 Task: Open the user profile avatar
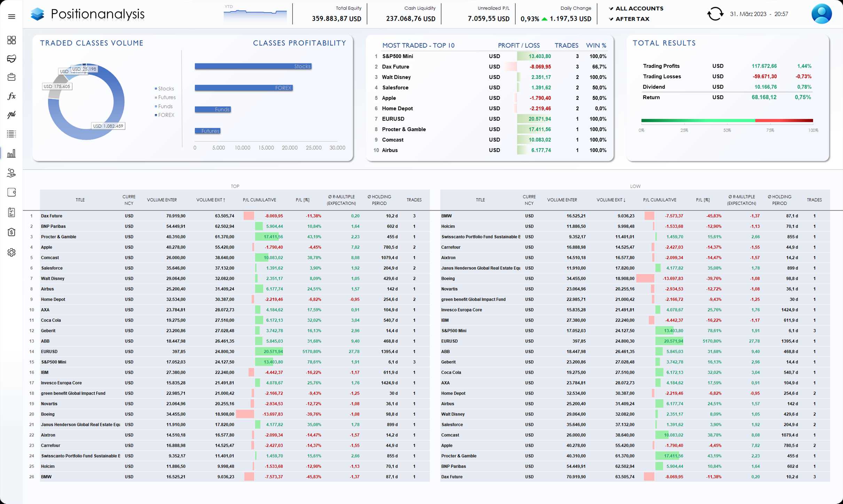821,14
